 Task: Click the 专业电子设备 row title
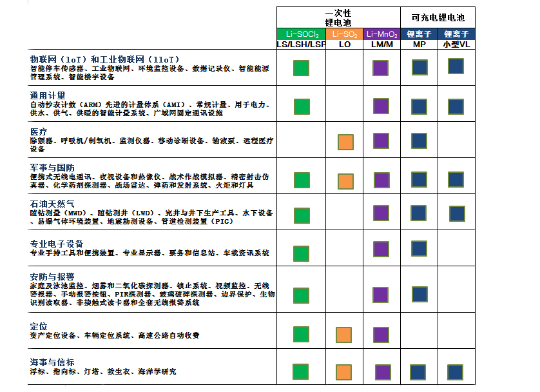[57, 244]
